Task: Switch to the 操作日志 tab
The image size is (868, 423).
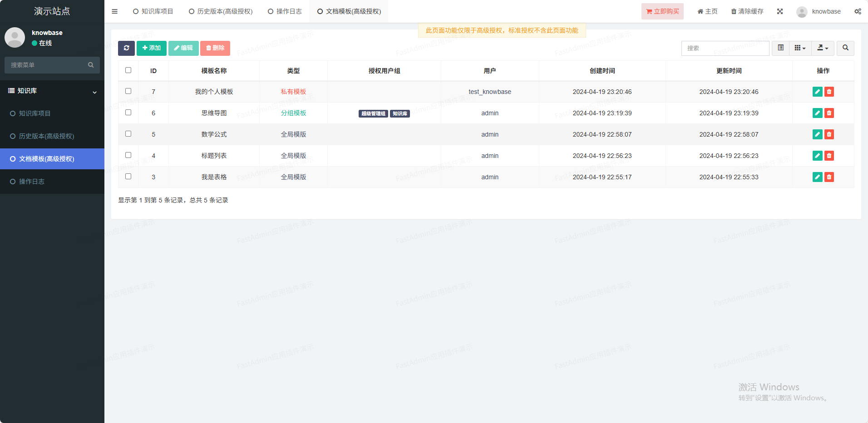Action: (285, 11)
